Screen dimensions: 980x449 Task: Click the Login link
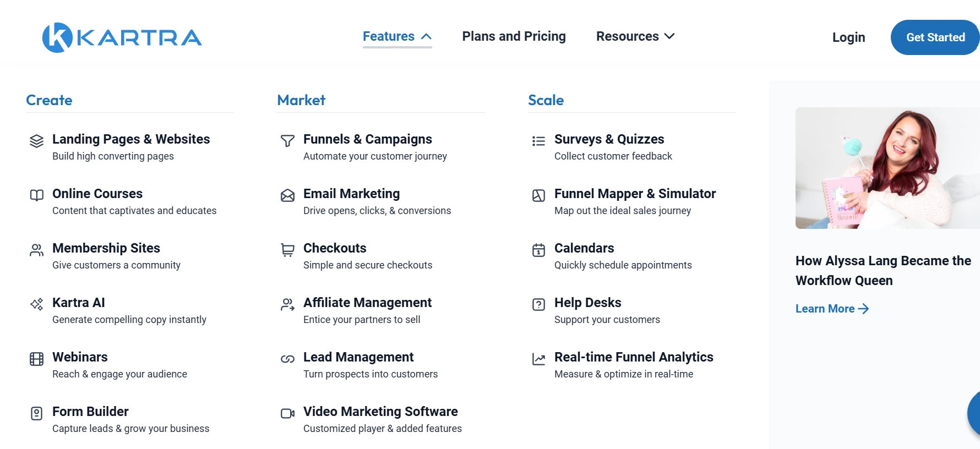point(848,37)
